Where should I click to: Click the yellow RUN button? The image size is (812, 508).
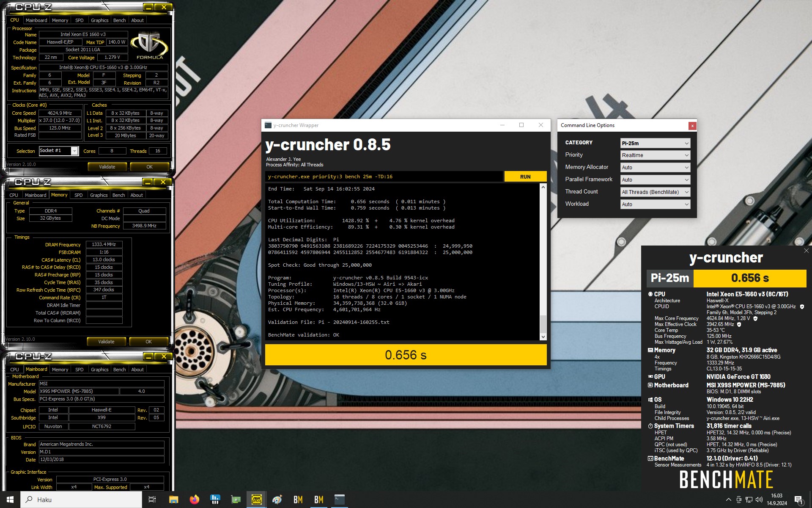[x=525, y=177]
